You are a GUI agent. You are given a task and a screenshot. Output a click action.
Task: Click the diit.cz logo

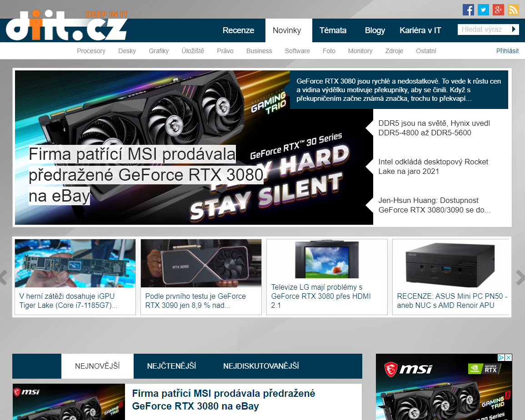point(66,27)
